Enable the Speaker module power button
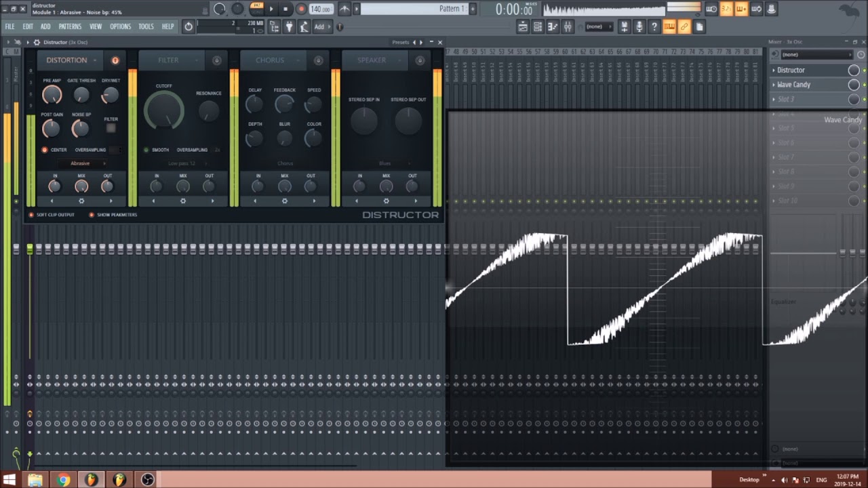Viewport: 868px width, 488px height. point(420,60)
